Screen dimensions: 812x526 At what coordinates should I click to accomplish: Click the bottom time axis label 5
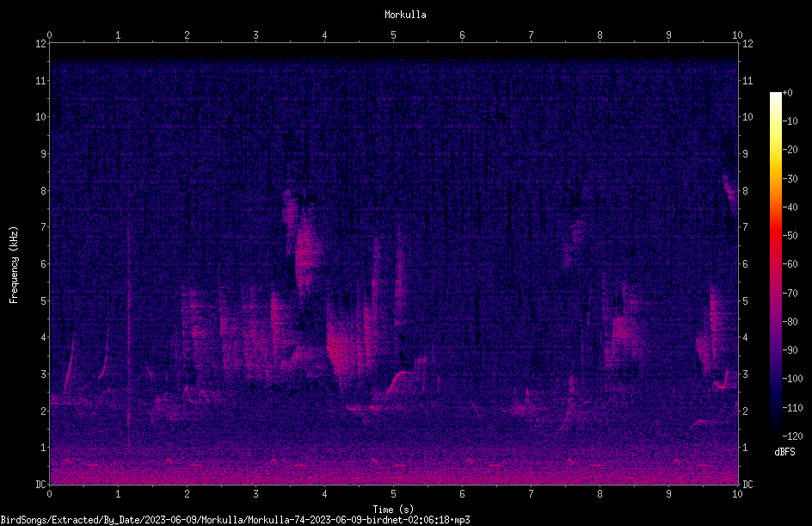pyautogui.click(x=394, y=494)
